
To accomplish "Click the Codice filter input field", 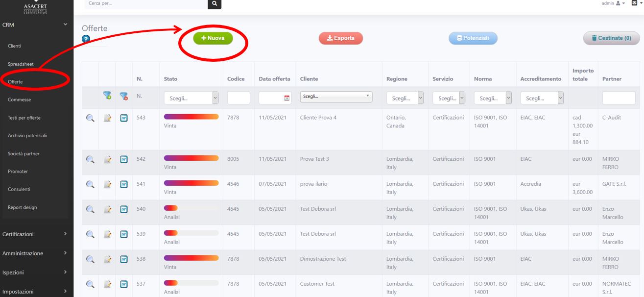I will coord(239,98).
